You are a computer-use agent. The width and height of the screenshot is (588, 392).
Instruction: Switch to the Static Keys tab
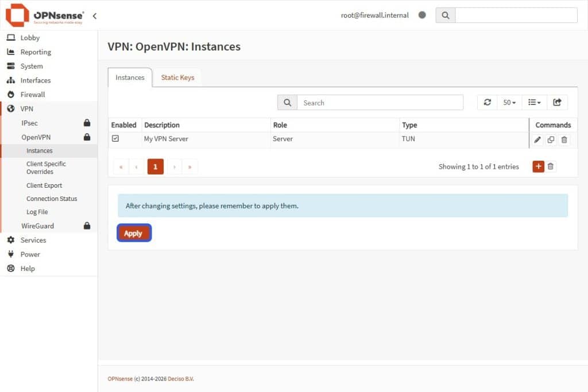[x=177, y=77]
